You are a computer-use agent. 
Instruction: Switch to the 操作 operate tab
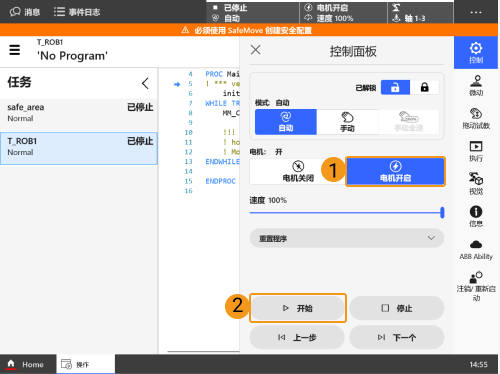click(x=86, y=364)
